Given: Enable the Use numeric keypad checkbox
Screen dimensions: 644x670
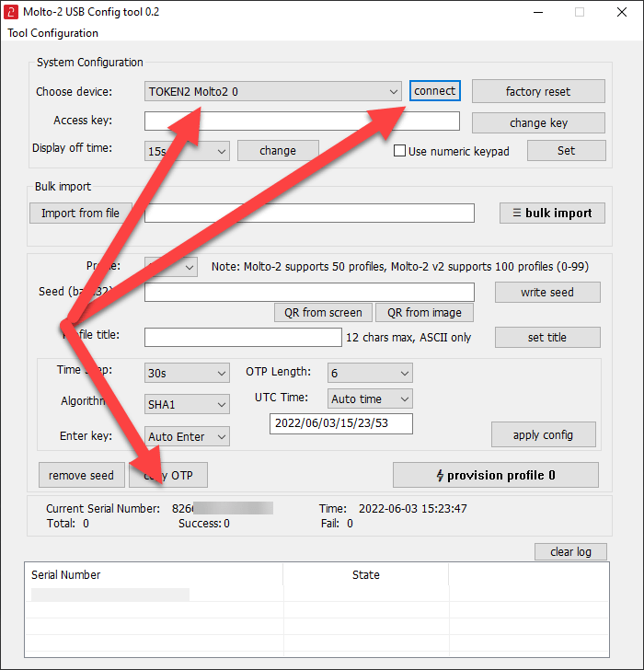Looking at the screenshot, I should [x=400, y=151].
